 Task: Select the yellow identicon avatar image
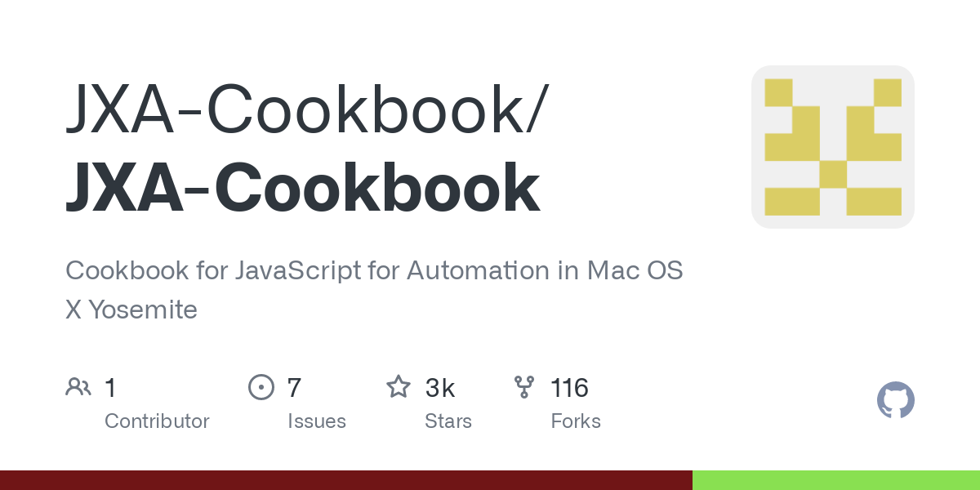pyautogui.click(x=833, y=147)
